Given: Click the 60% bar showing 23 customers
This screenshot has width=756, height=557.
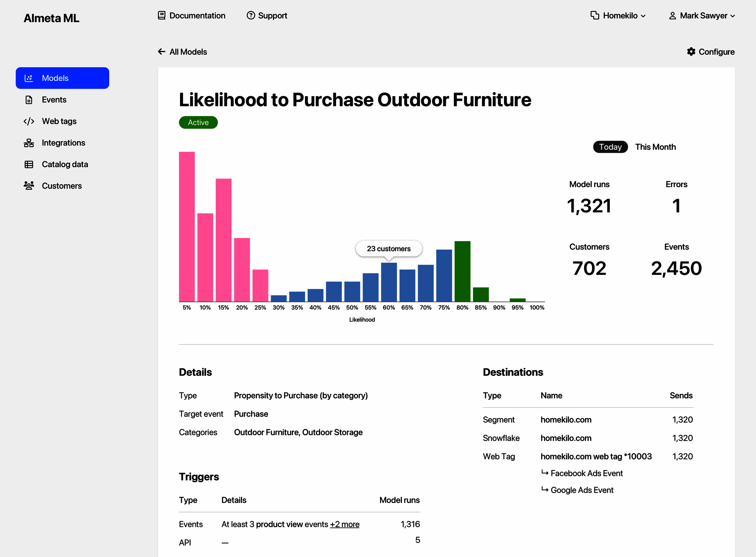Looking at the screenshot, I should tap(389, 282).
